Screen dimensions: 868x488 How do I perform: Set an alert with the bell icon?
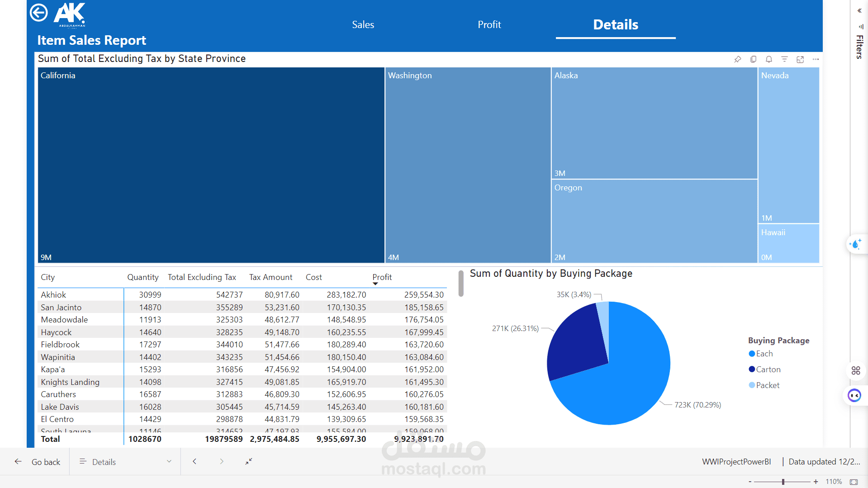(769, 59)
